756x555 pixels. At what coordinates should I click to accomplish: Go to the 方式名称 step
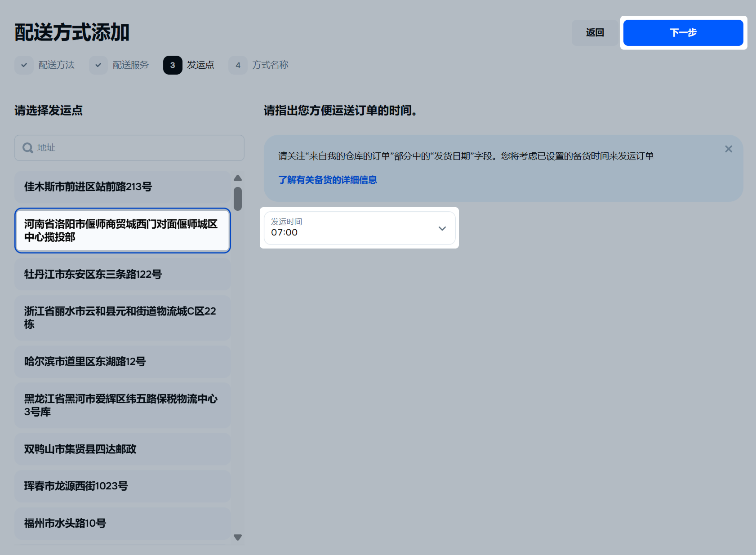[270, 65]
